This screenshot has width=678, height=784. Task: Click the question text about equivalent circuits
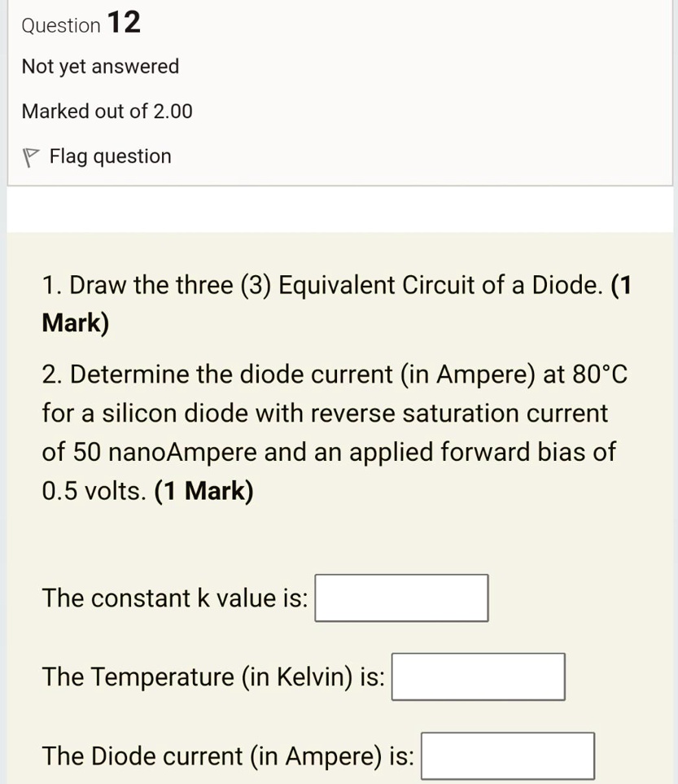tap(326, 284)
